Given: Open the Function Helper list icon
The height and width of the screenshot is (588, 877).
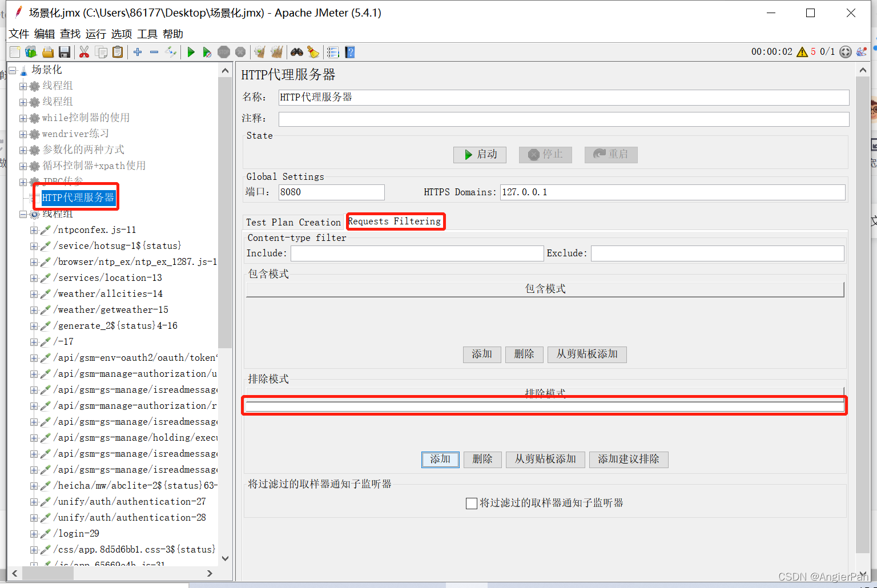Looking at the screenshot, I should click(333, 52).
